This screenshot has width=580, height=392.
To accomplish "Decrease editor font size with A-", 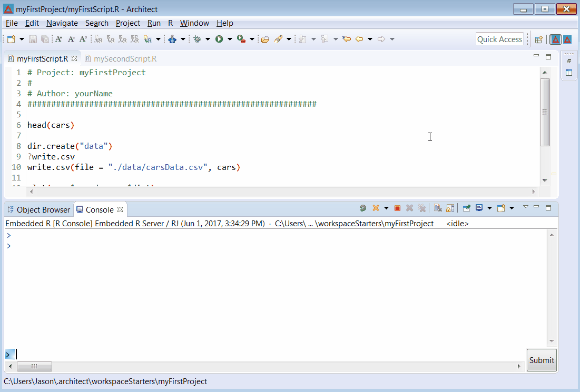I will 72,39.
